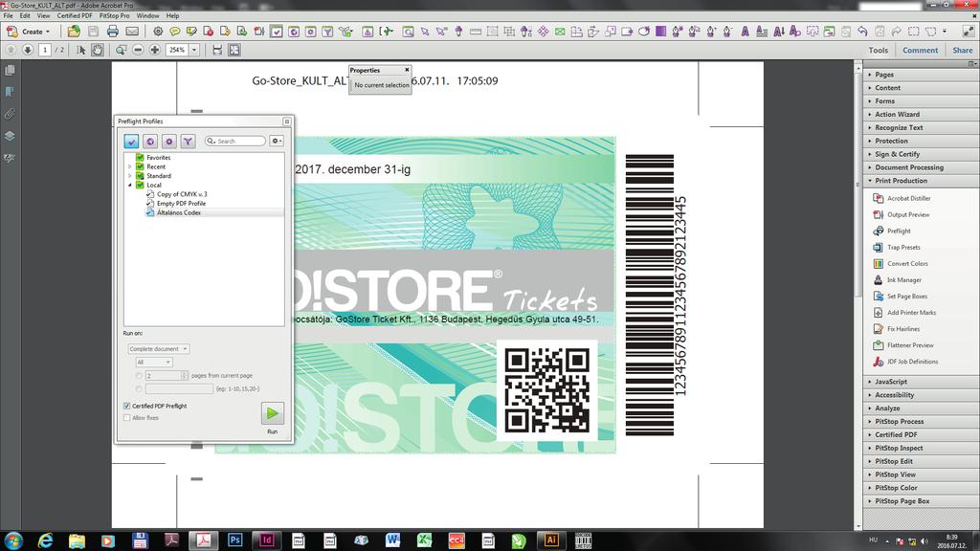This screenshot has height=551, width=980.
Task: Open Convert Colors tool
Action: (x=907, y=263)
